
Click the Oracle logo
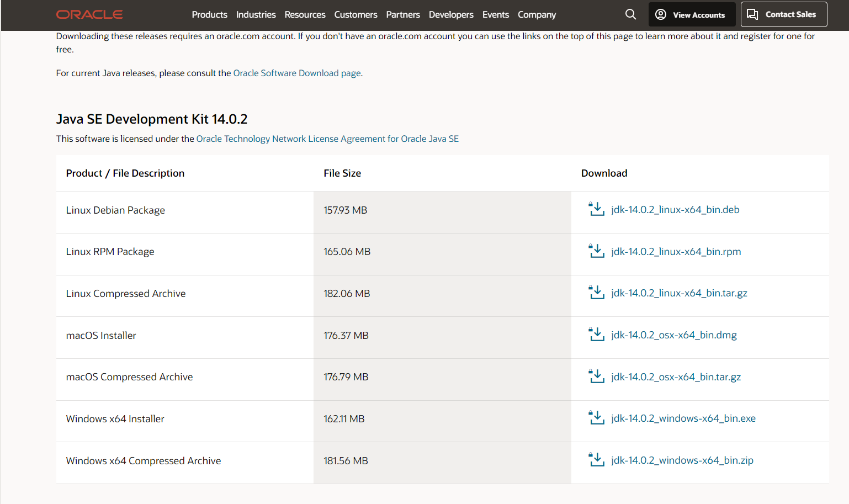pyautogui.click(x=89, y=14)
